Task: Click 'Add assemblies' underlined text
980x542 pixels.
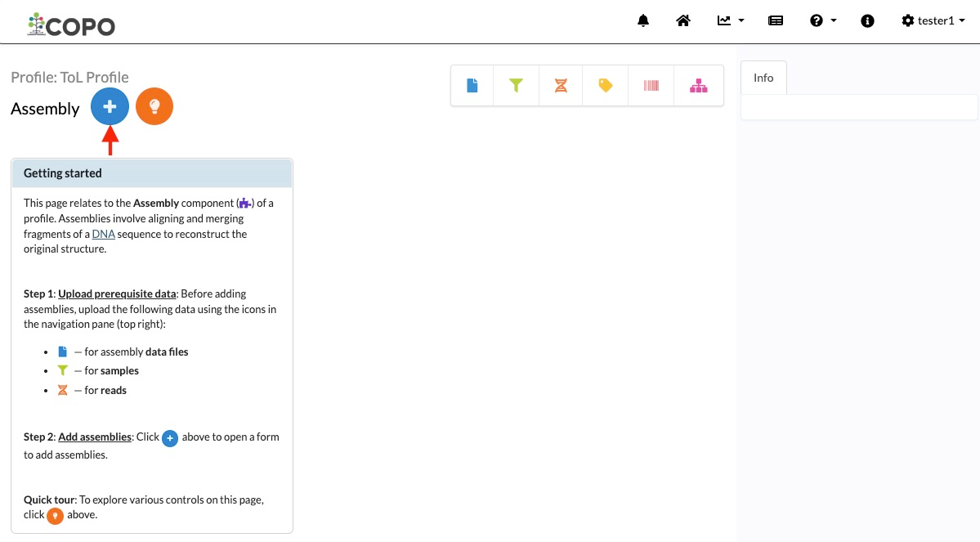Action: coord(94,437)
